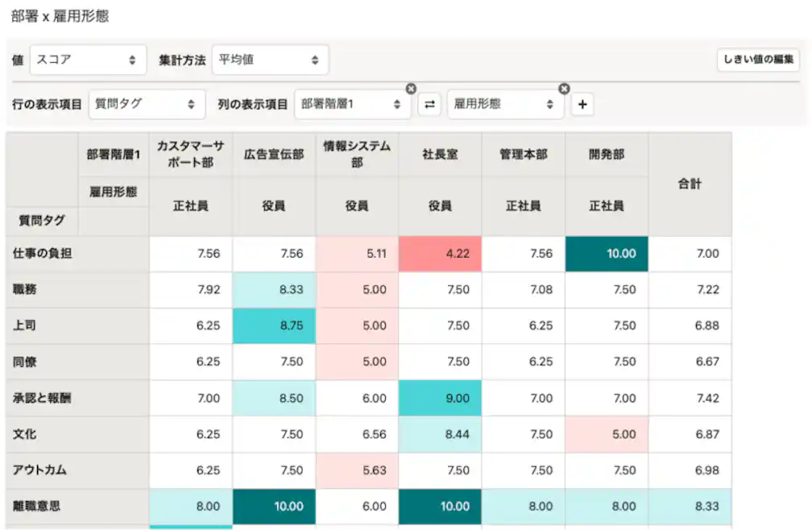The height and width of the screenshot is (530, 812).
Task: Select the 開発部 column header
Action: click(x=605, y=154)
